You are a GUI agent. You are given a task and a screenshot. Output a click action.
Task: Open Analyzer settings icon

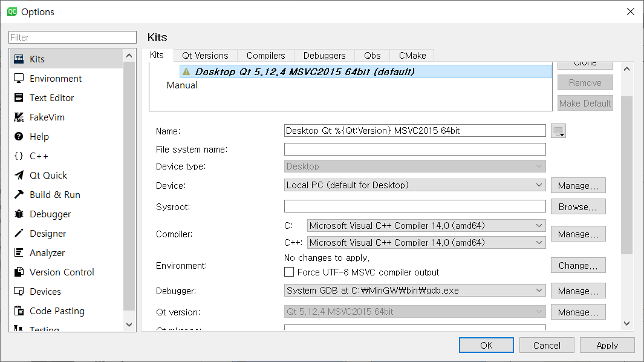coord(19,252)
